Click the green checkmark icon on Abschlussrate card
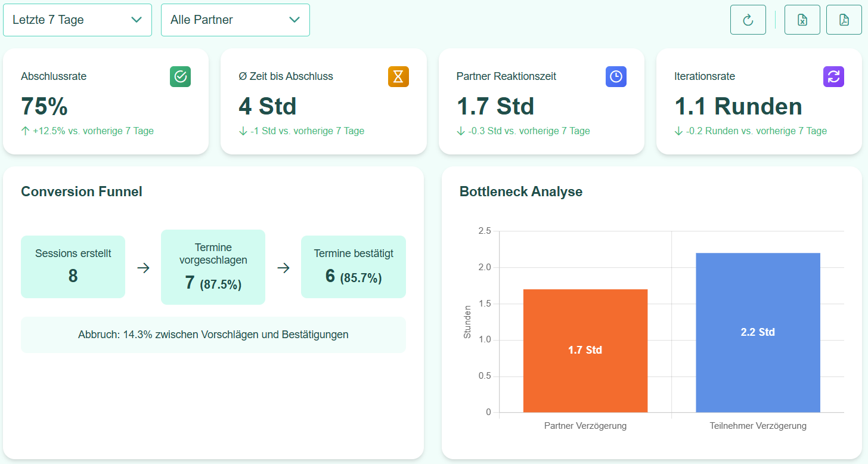 (x=180, y=76)
